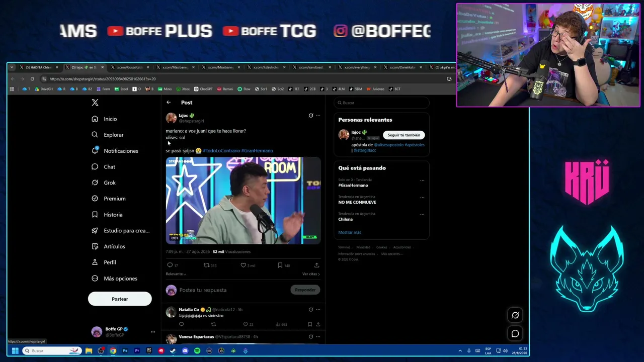Open options for the Chilena trend
644x362 pixels.
pos(422,215)
